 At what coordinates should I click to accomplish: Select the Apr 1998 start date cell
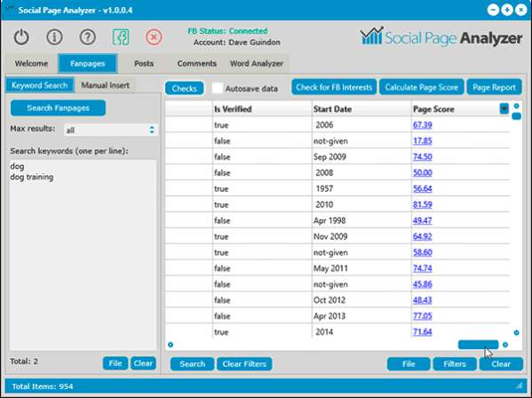[x=361, y=220]
